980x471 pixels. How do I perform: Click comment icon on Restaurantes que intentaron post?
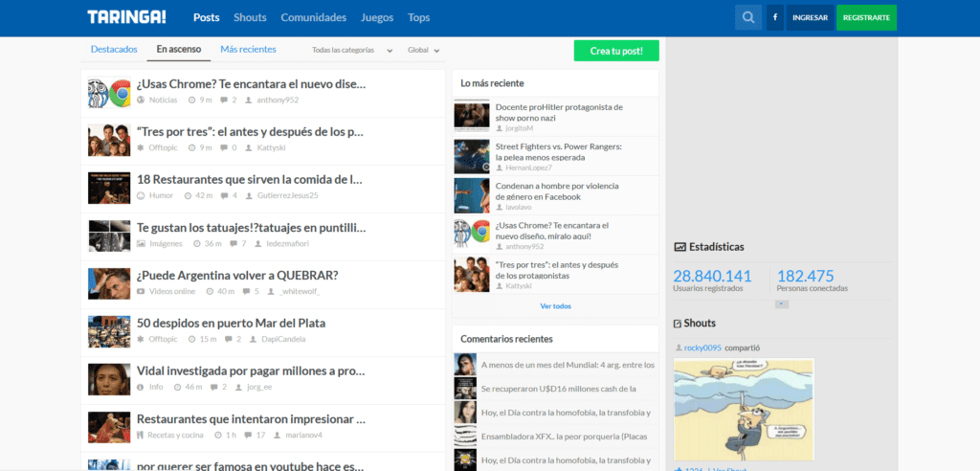248,435
